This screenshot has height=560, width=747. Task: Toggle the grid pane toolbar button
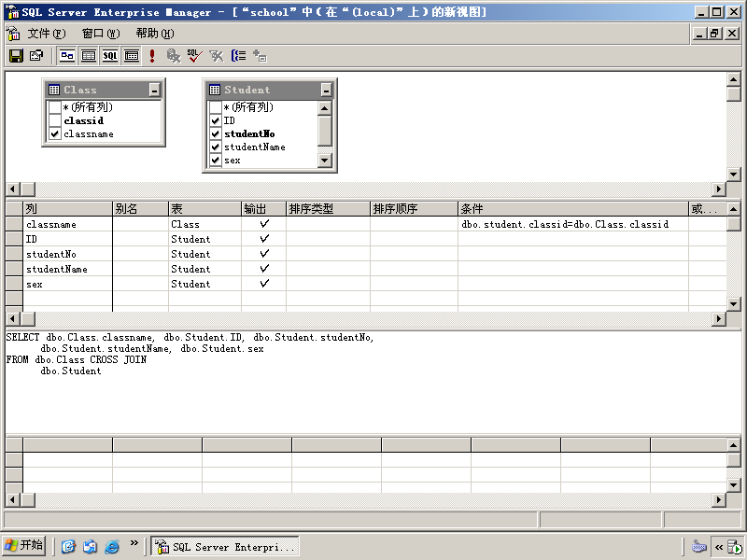click(89, 56)
